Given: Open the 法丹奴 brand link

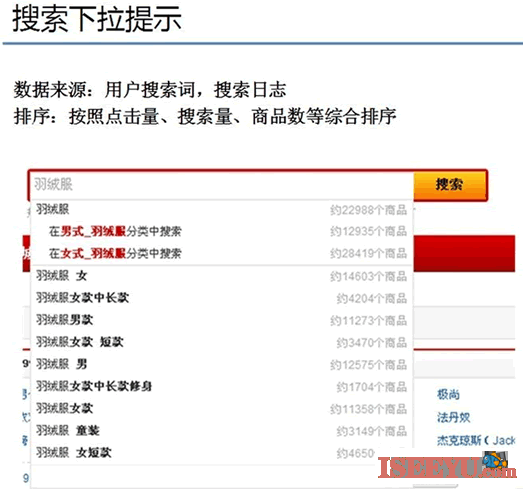Looking at the screenshot, I should 454,417.
